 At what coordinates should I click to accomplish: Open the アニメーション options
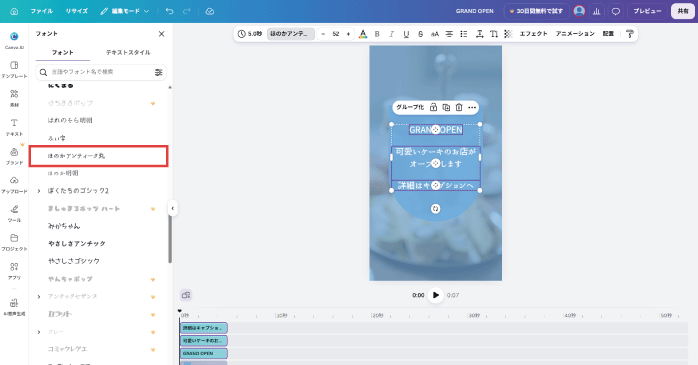(x=575, y=34)
